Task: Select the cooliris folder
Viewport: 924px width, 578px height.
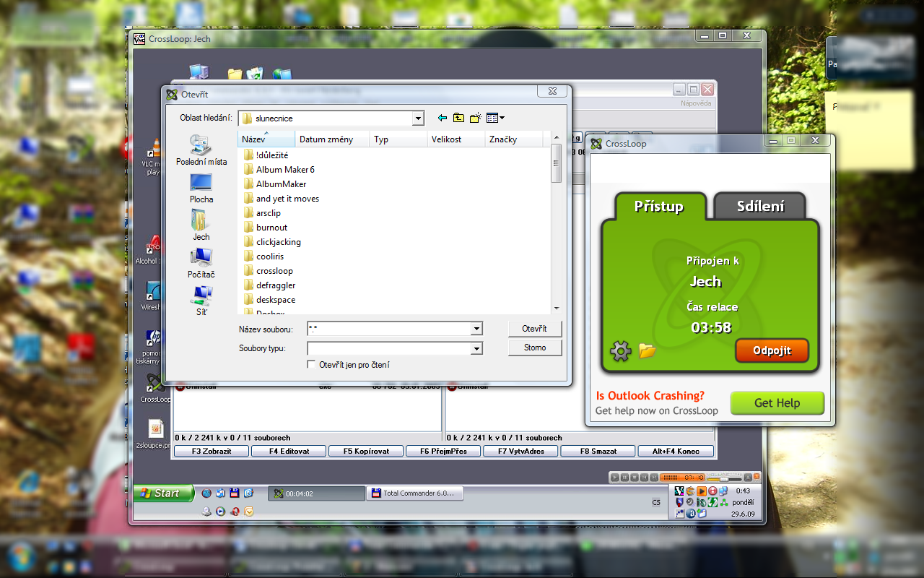Action: coord(263,256)
